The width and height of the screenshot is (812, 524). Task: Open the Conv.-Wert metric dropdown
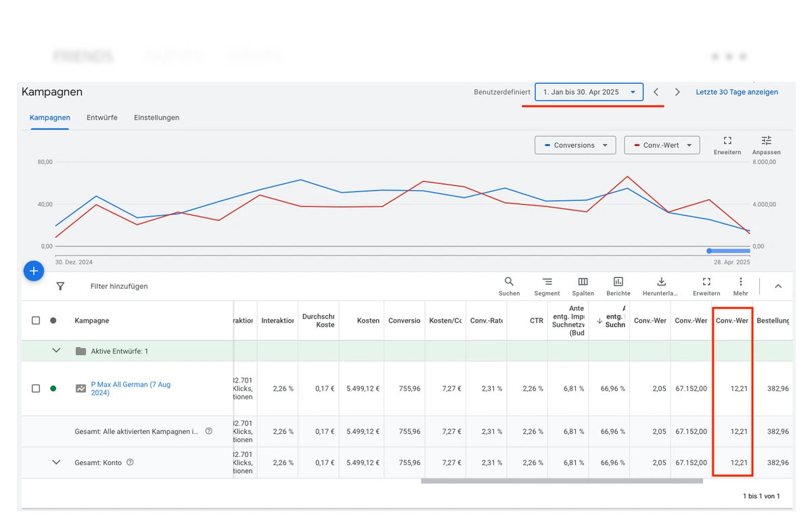click(x=662, y=145)
